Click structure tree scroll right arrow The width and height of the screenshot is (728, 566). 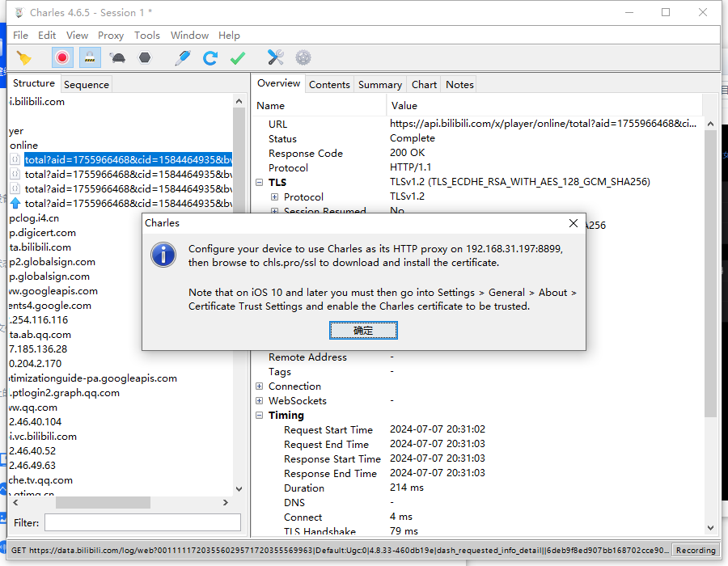point(226,502)
